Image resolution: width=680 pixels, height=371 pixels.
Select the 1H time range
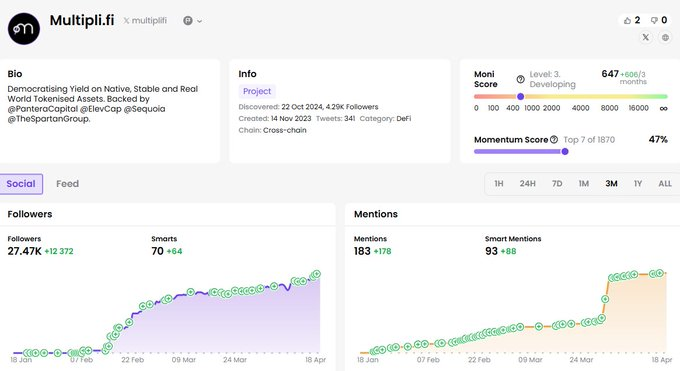(499, 184)
